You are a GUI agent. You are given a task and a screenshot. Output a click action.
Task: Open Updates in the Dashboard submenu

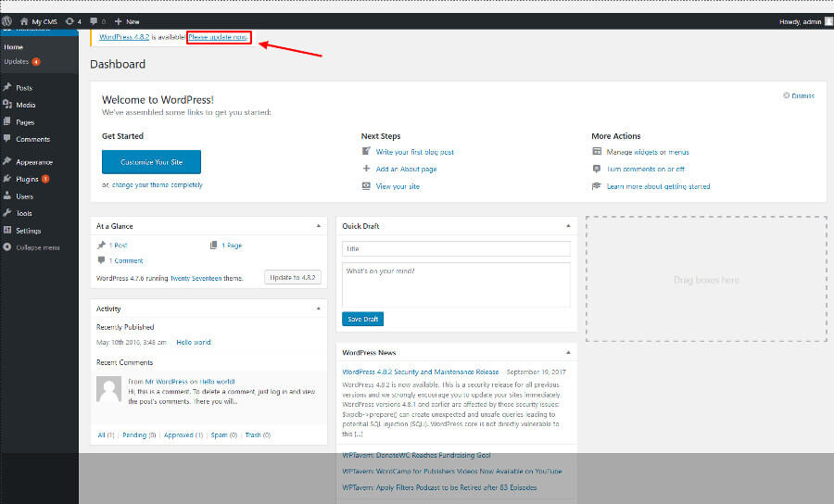(x=17, y=62)
